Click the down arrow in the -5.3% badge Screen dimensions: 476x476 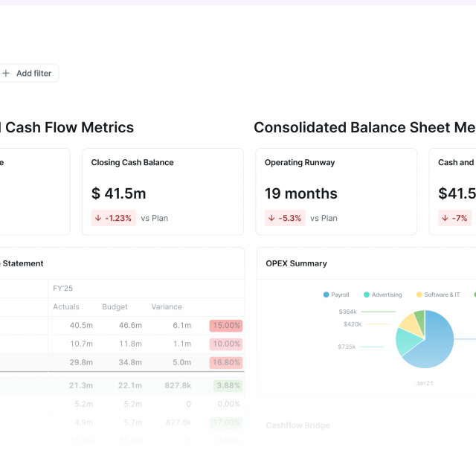[x=272, y=218]
